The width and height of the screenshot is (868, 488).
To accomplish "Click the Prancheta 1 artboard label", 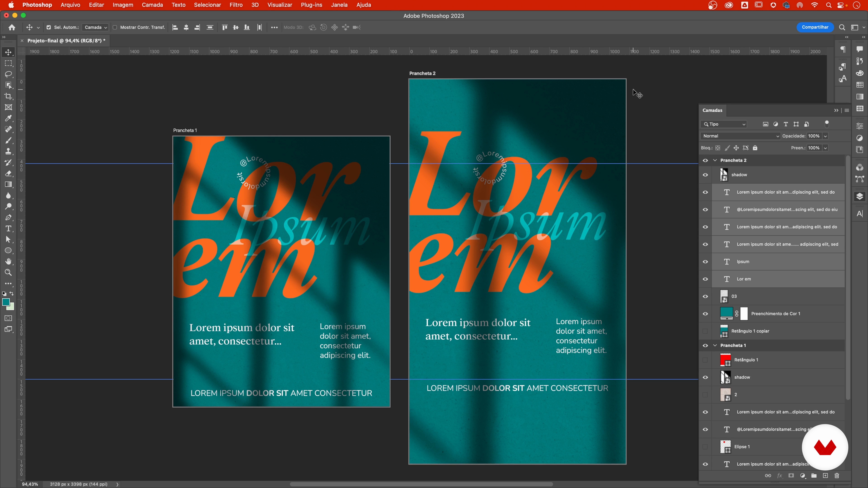I will (x=185, y=130).
